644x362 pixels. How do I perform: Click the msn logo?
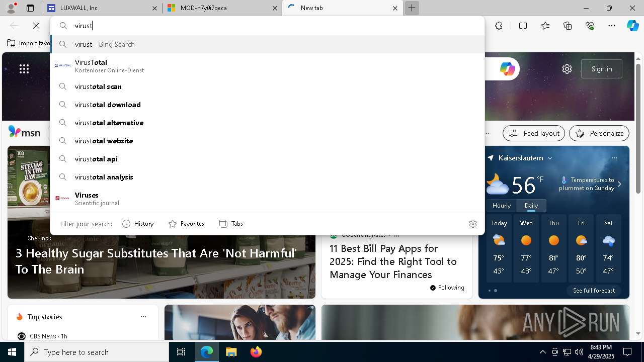pos(24,132)
